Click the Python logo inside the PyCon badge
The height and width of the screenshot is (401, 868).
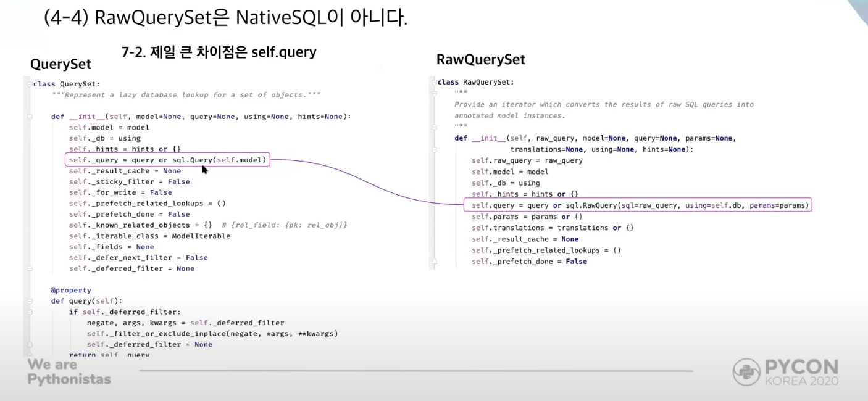pyautogui.click(x=747, y=373)
